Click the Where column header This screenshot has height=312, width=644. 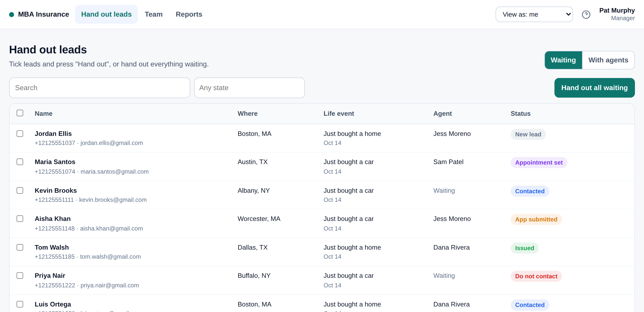pyautogui.click(x=248, y=113)
